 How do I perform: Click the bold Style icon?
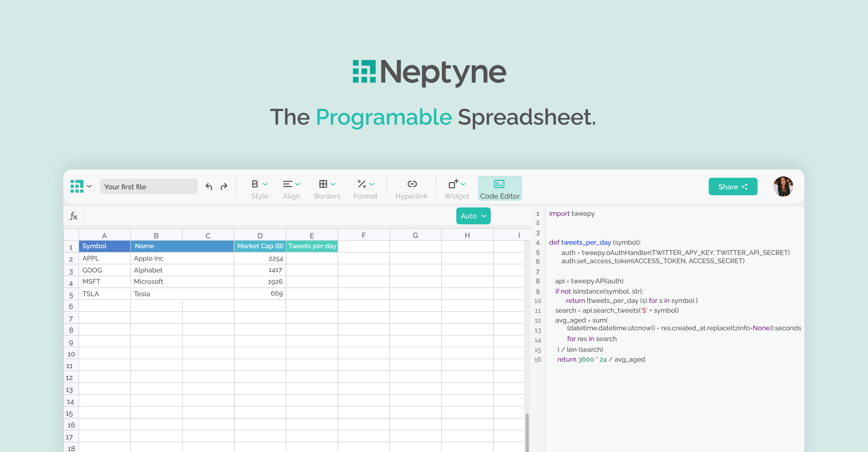pyautogui.click(x=255, y=184)
